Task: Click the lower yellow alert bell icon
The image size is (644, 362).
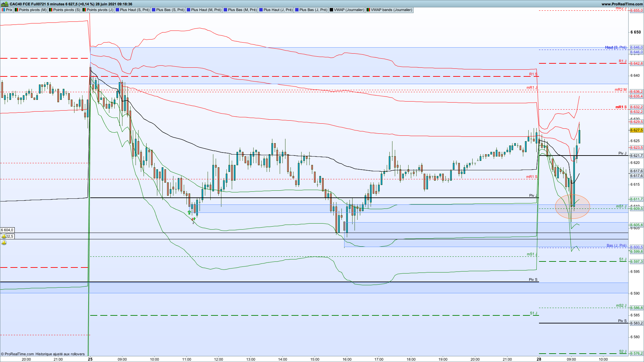Action: (x=4, y=242)
